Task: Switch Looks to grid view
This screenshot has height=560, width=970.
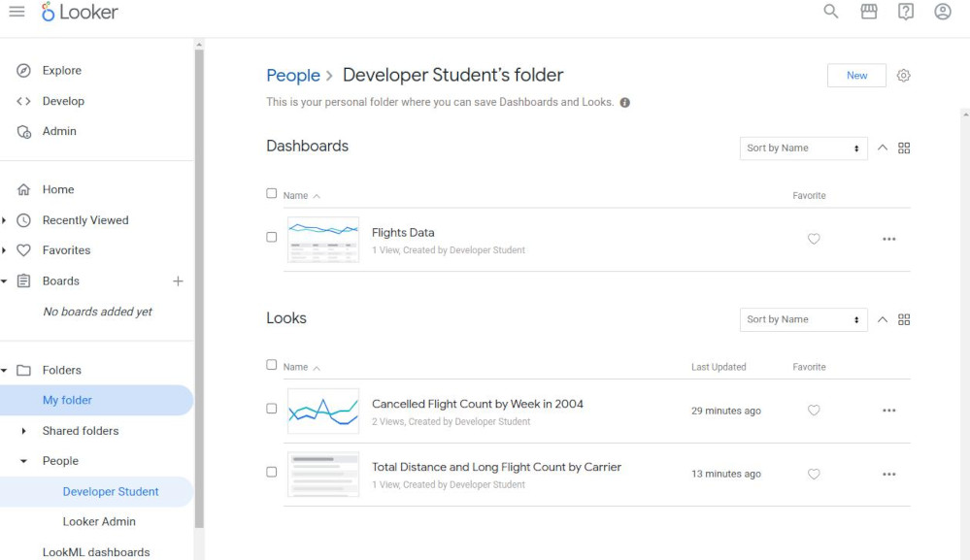Action: click(904, 319)
